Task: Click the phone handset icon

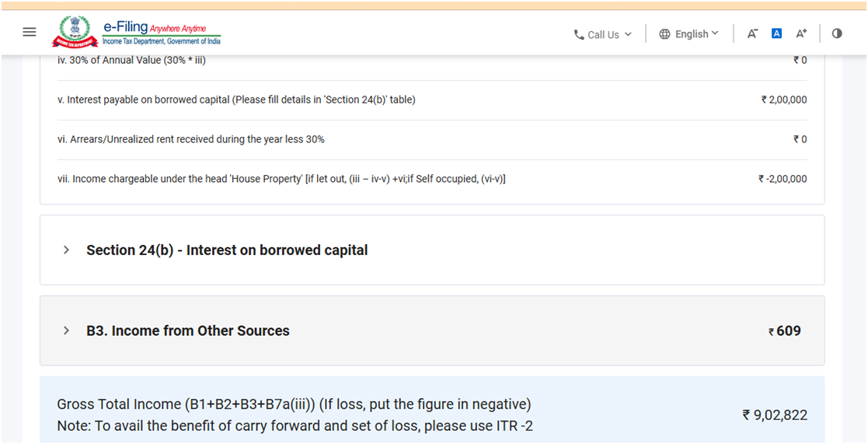Action: click(x=578, y=34)
